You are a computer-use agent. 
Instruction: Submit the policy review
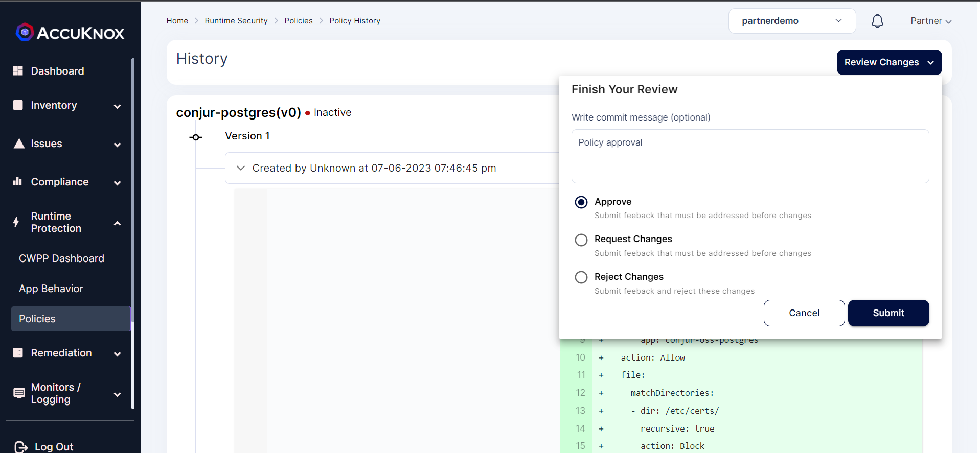click(x=888, y=313)
